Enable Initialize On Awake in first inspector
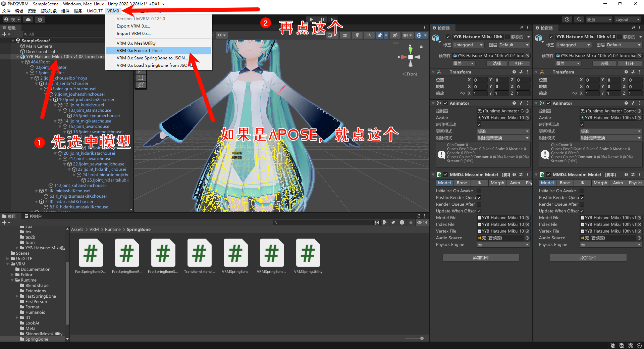 coord(479,191)
